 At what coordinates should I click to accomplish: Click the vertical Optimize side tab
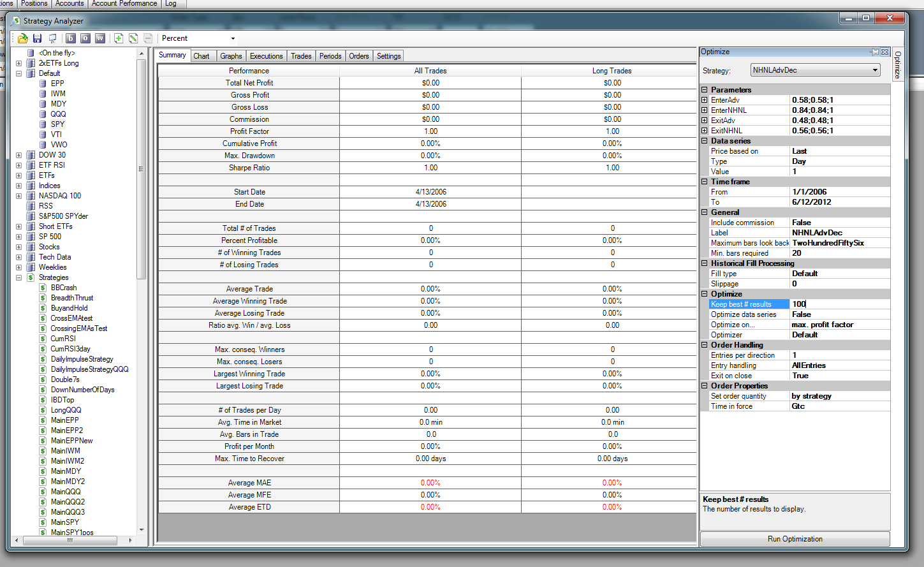click(x=898, y=65)
